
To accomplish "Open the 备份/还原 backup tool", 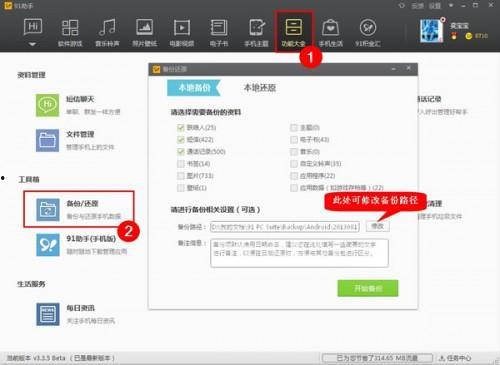I will (x=79, y=209).
